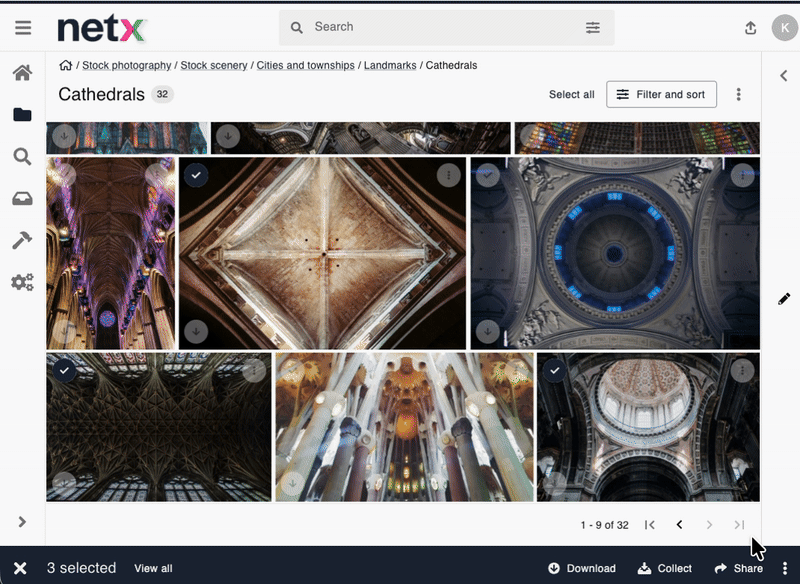Deselect the checked center ceiling vault image
Viewport: 800px width, 584px height.
point(197,175)
